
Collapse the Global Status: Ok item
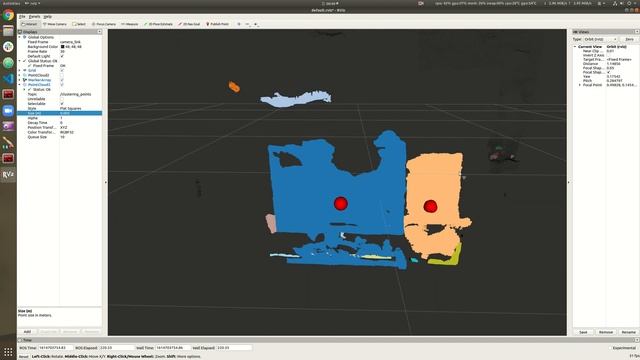click(19, 61)
